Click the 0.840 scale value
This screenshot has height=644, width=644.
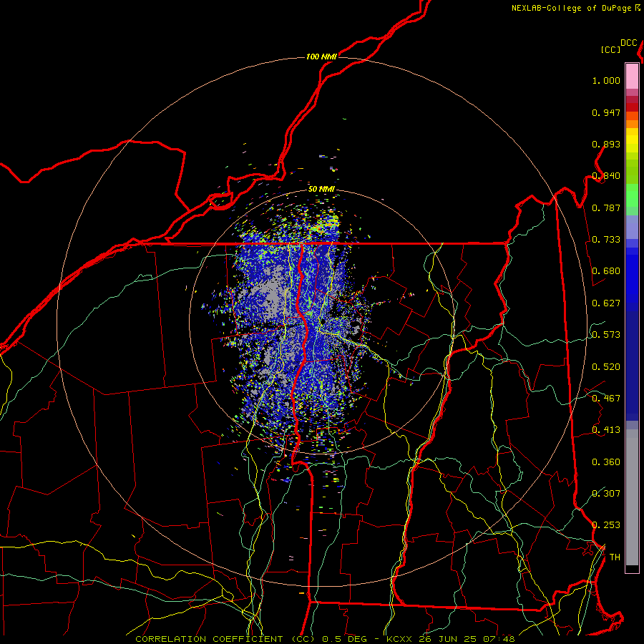(x=606, y=176)
